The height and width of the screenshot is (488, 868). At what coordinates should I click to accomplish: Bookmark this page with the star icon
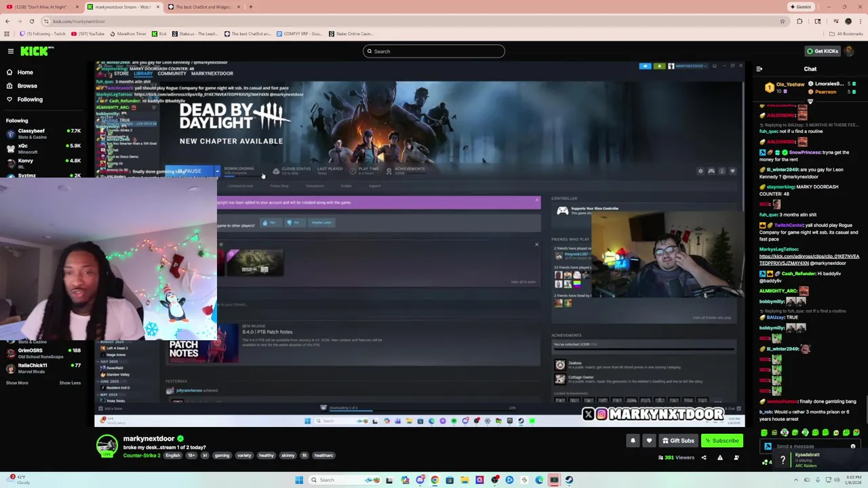(782, 21)
